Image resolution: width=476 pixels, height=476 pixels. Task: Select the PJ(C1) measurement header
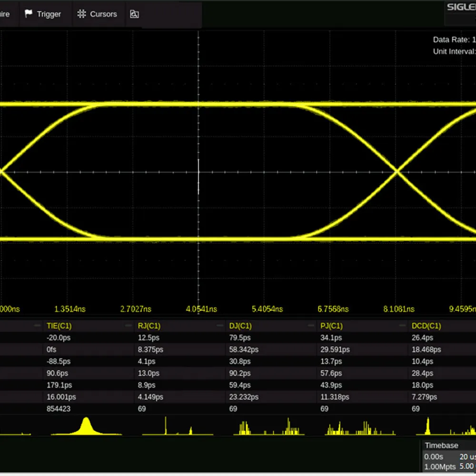pos(332,326)
